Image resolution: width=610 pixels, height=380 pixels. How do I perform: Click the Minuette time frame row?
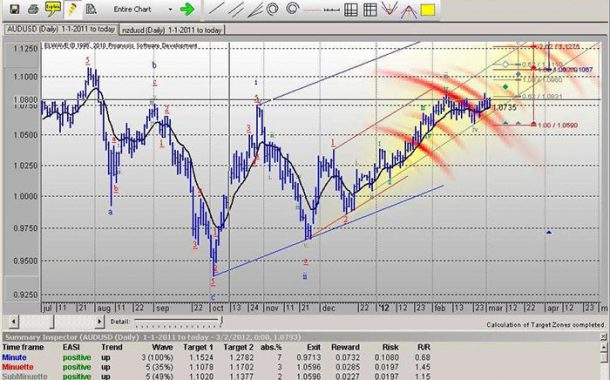click(216, 367)
